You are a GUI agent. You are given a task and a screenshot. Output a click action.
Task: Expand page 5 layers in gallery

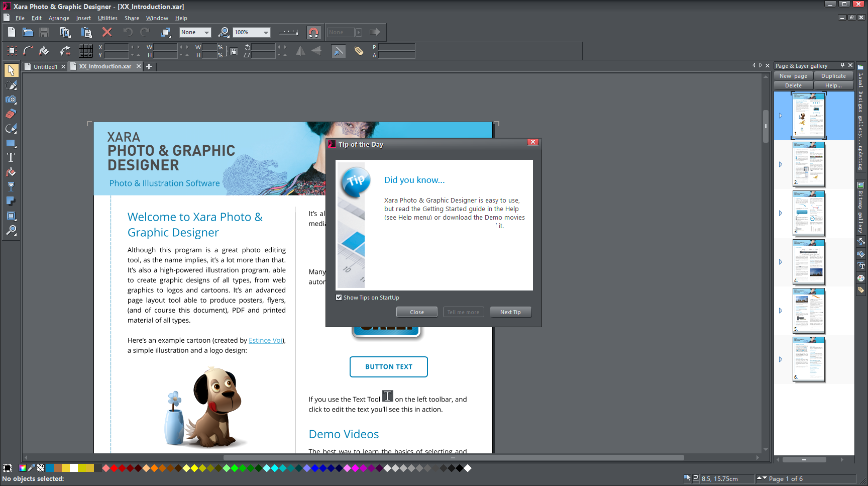pyautogui.click(x=781, y=311)
